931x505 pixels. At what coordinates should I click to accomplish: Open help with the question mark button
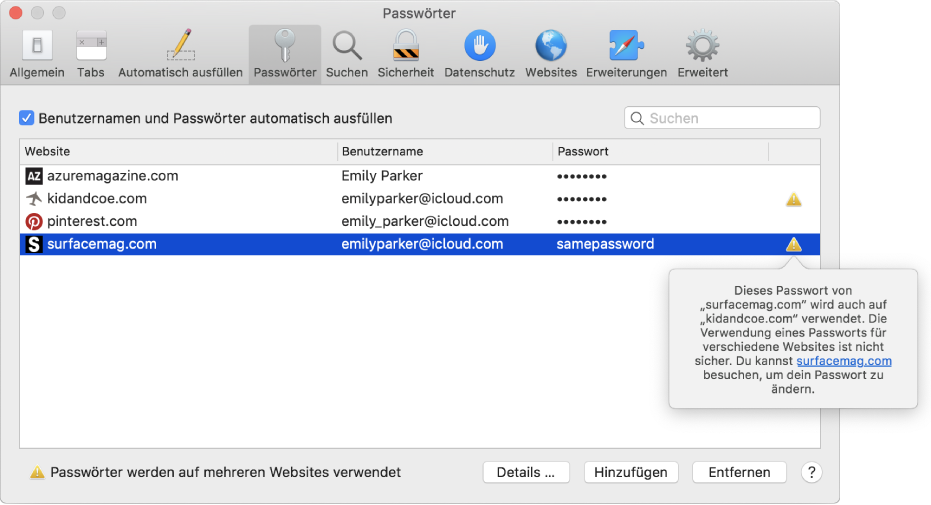812,472
